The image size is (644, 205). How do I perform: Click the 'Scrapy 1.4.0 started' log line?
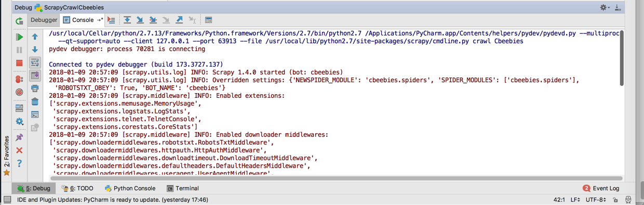click(196, 72)
